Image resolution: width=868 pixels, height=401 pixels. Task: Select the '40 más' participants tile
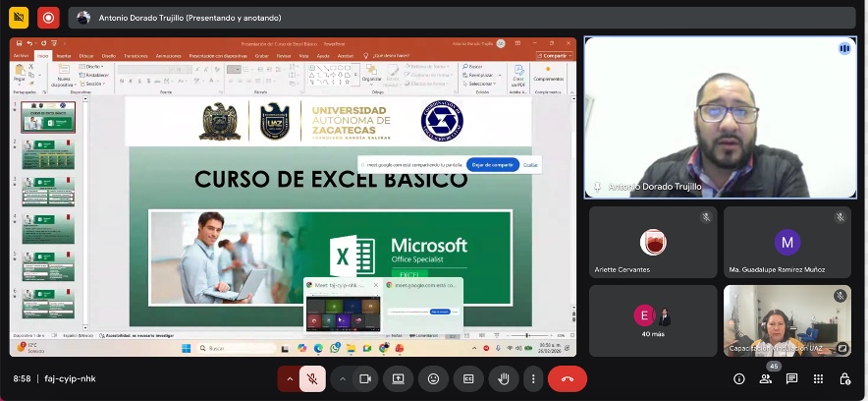click(651, 320)
